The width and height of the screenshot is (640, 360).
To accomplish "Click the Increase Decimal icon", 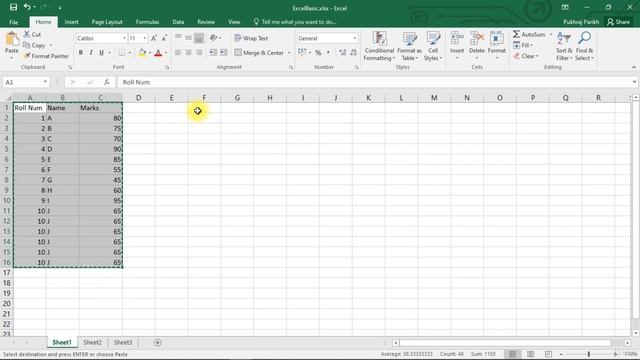I will 342,53.
